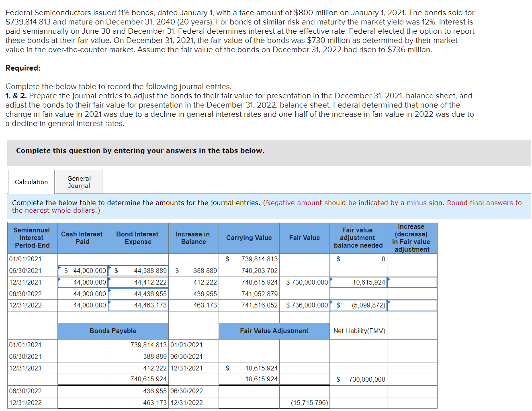Click the $736,000,000 fair value cell
The height and width of the screenshot is (411, 532).
(x=305, y=305)
